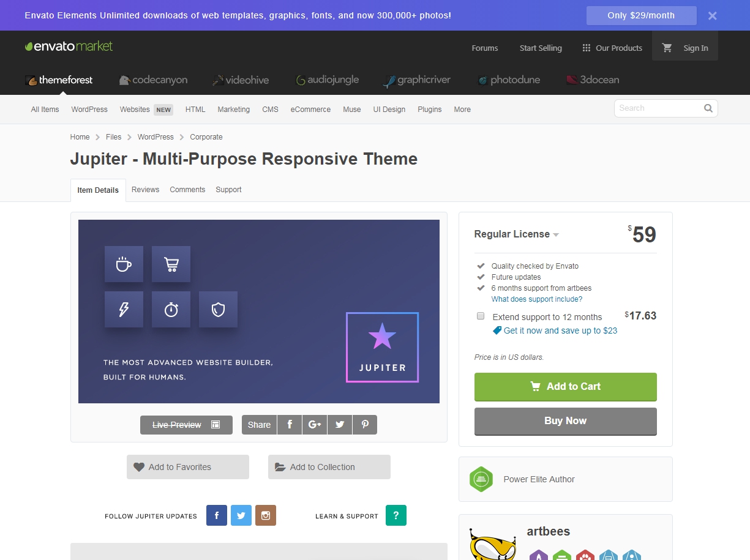Expand the Regular License dropdown
The image size is (750, 560).
pos(517,234)
